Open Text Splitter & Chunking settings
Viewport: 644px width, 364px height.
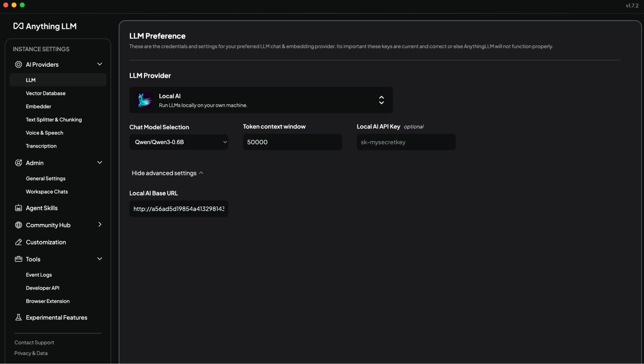[x=54, y=120]
